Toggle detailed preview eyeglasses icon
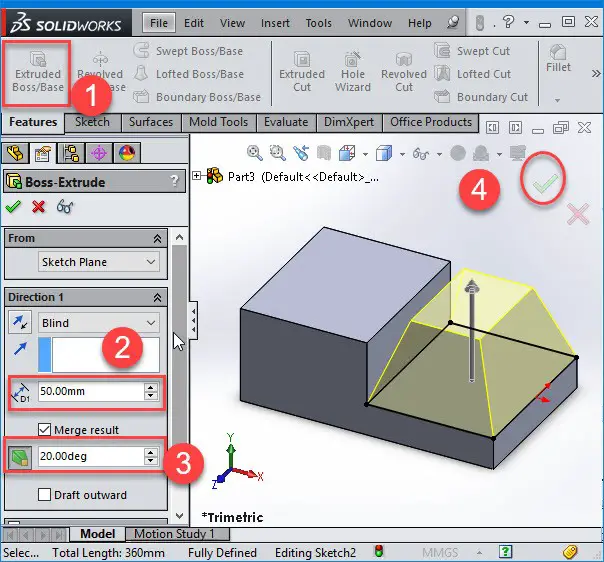Image resolution: width=604 pixels, height=562 pixels. 65,207
